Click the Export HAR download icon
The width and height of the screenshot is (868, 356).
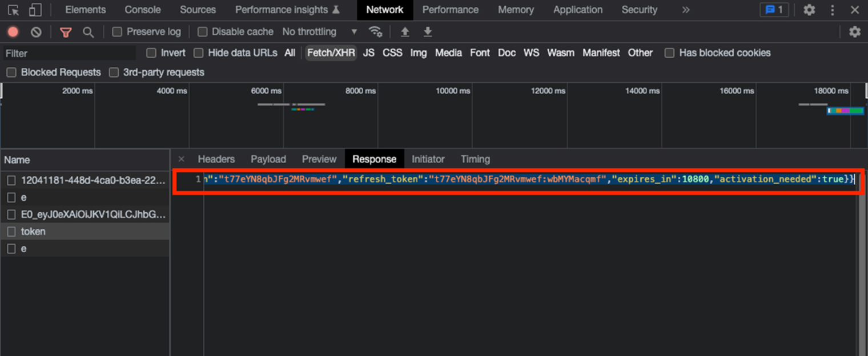(x=428, y=31)
